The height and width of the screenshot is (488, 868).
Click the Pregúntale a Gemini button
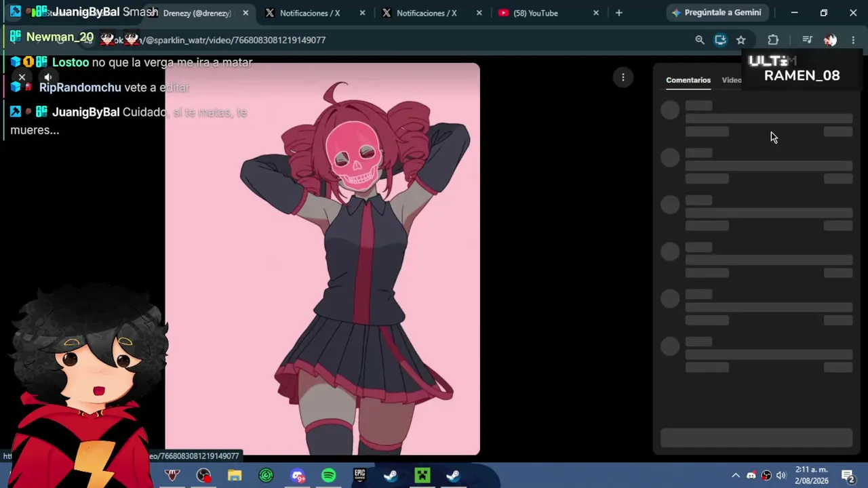click(x=717, y=12)
